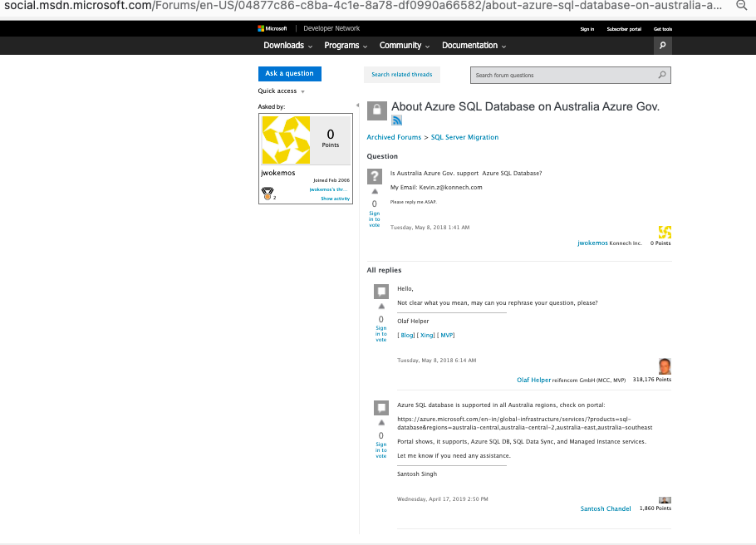
Task: Click the browser zoom magnifier icon
Action: (742, 5)
